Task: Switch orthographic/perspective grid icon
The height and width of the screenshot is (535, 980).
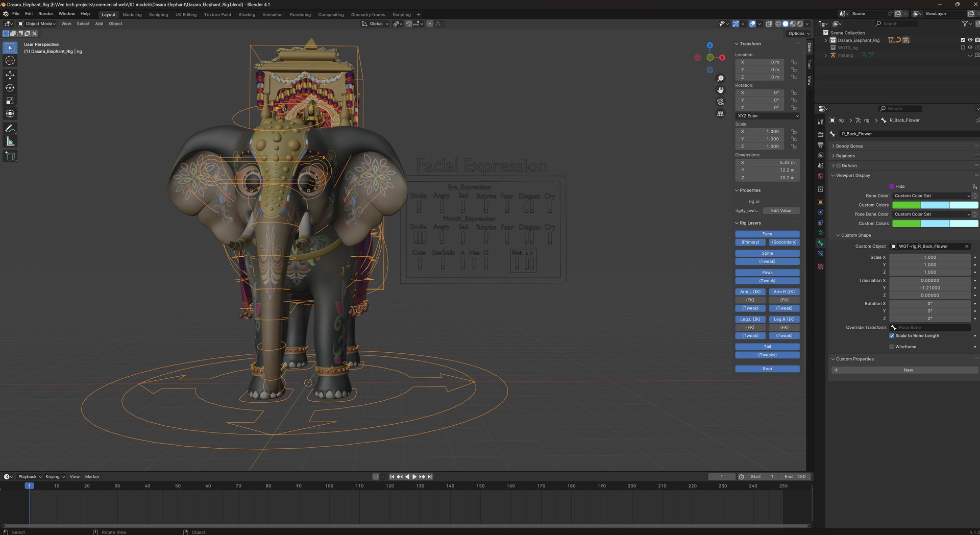Action: pos(720,113)
